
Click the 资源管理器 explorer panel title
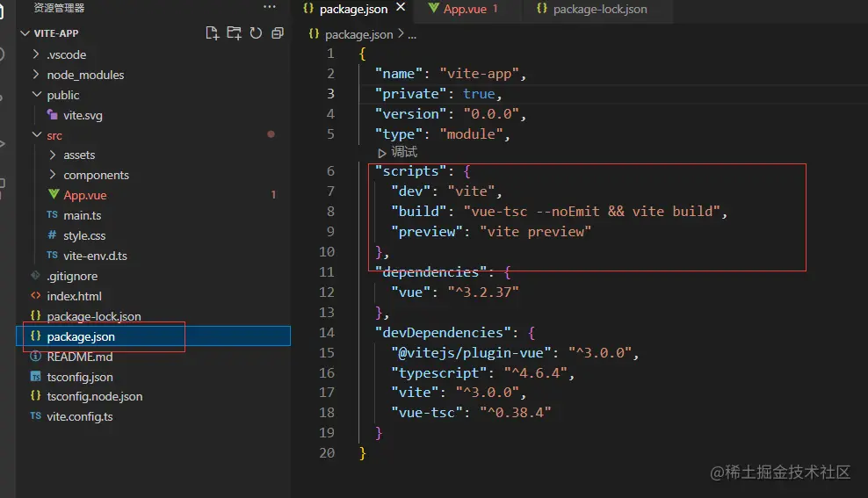59,8
